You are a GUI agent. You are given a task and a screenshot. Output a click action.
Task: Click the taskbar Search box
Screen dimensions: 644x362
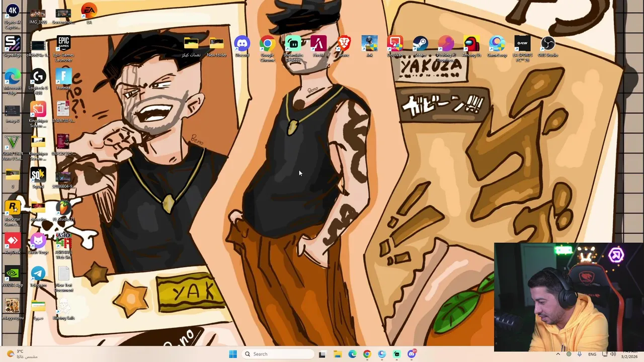(278, 354)
